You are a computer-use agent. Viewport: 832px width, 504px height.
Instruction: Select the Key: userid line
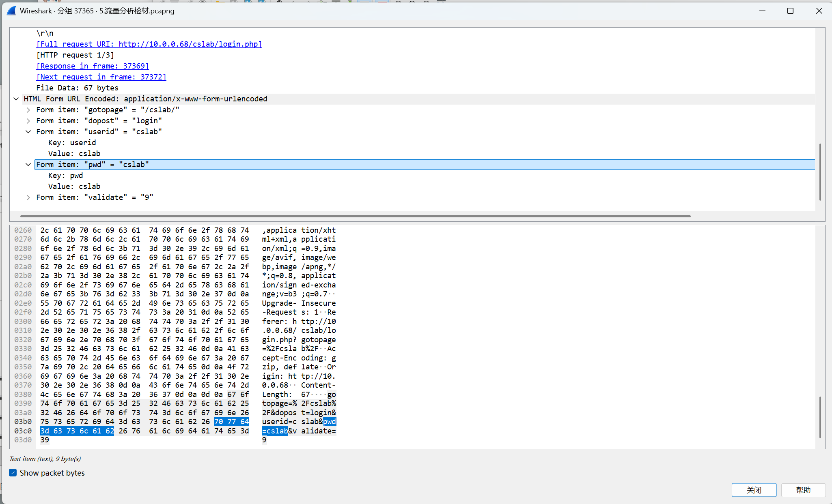click(72, 143)
